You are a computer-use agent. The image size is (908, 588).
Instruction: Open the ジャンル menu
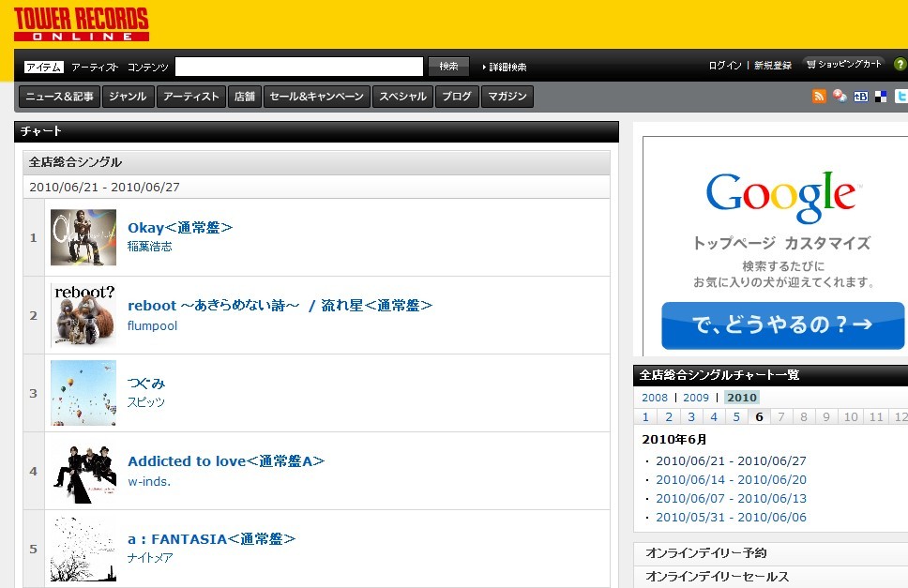[x=128, y=97]
